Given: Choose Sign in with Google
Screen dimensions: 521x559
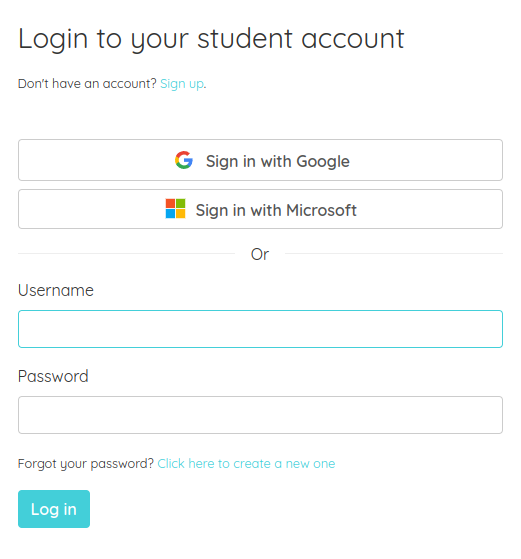Looking at the screenshot, I should click(260, 160).
